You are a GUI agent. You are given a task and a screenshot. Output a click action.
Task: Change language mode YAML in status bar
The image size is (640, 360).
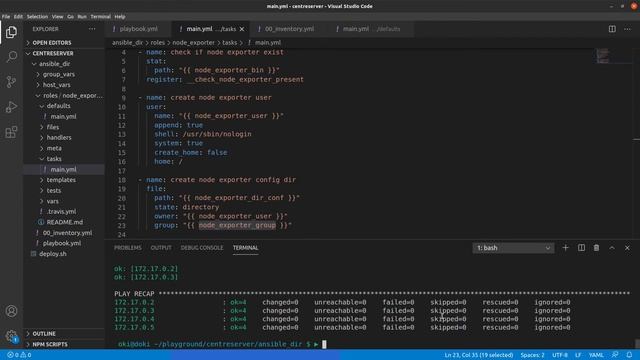coord(596,355)
